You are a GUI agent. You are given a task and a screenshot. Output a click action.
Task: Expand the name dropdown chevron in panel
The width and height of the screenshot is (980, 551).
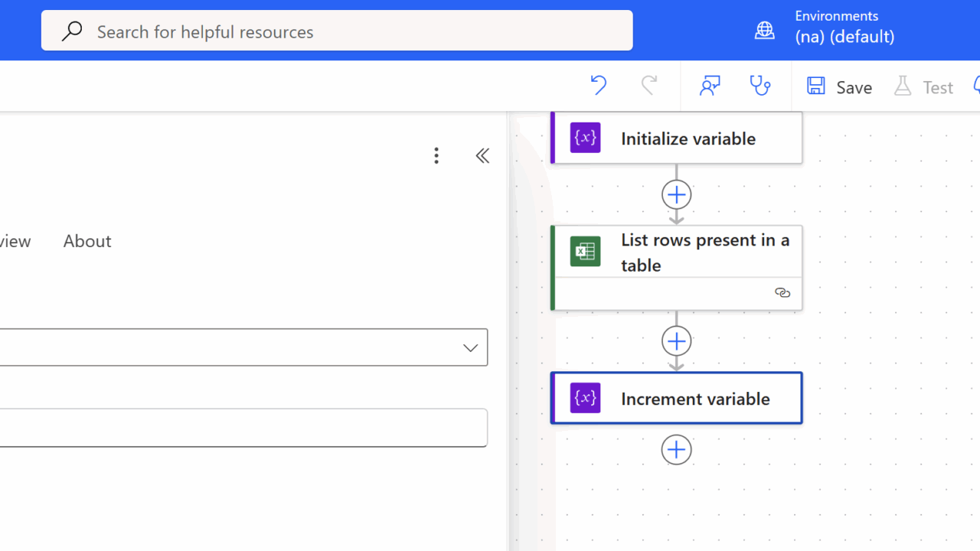pyautogui.click(x=470, y=347)
